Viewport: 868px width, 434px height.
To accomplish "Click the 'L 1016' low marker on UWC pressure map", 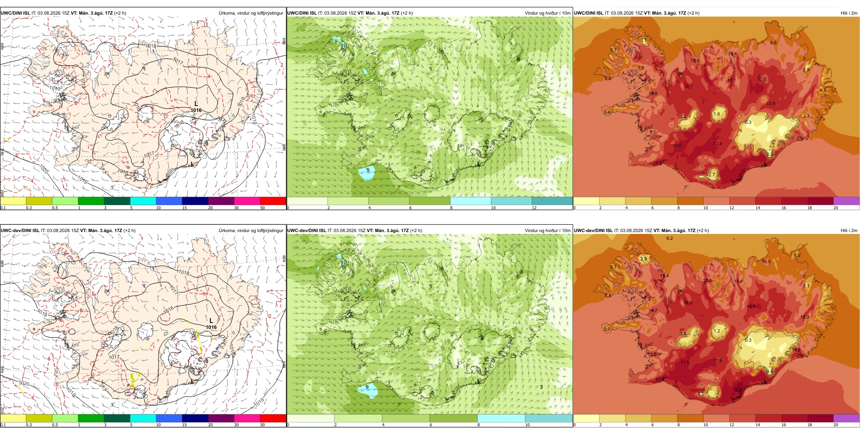I will tap(196, 107).
